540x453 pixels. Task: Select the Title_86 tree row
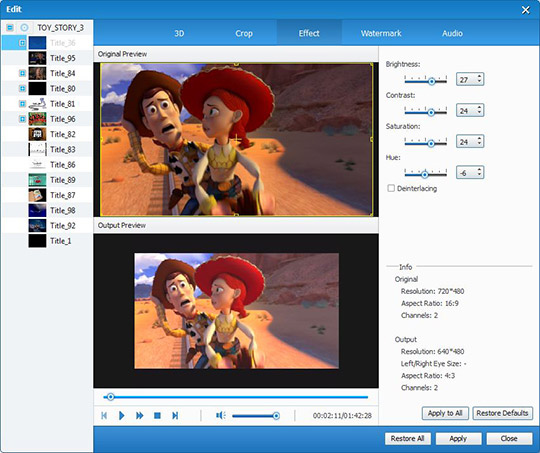click(x=47, y=165)
